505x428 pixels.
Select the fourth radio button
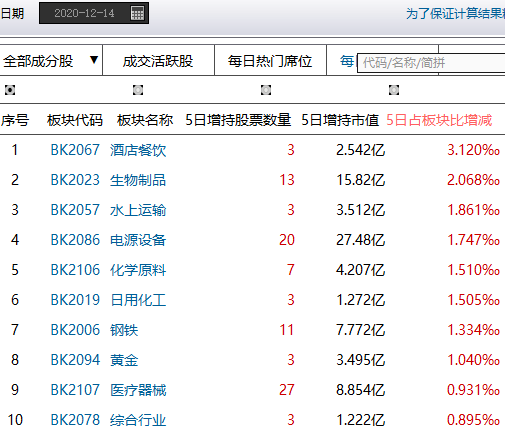394,90
